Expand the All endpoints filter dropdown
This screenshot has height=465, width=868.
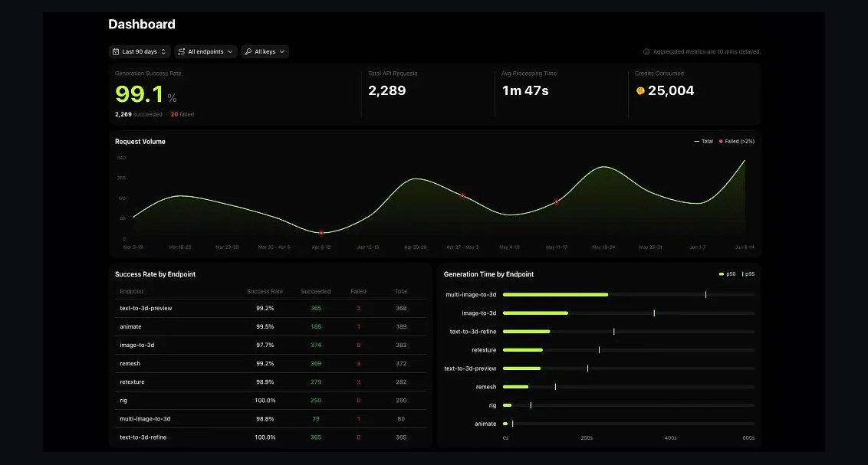(x=206, y=52)
